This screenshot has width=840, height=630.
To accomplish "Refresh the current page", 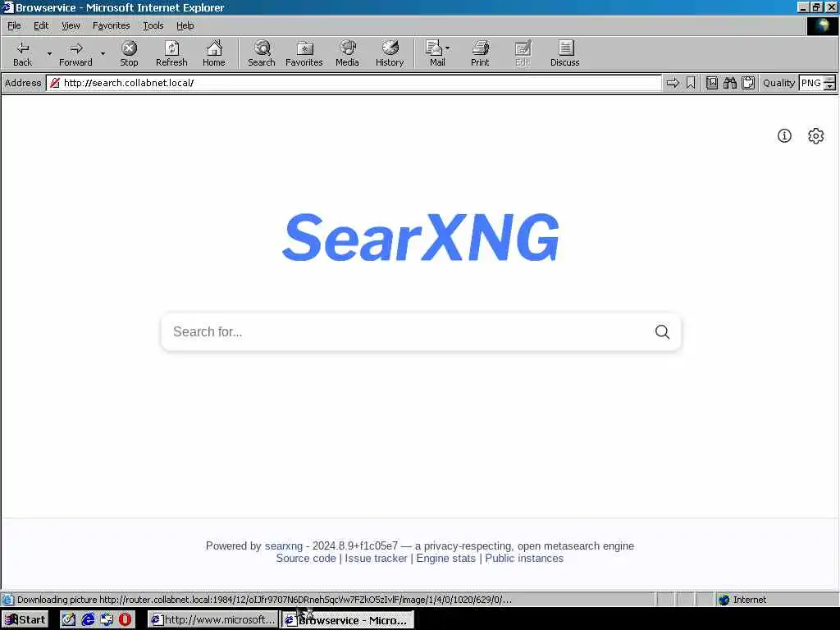I will pyautogui.click(x=171, y=53).
